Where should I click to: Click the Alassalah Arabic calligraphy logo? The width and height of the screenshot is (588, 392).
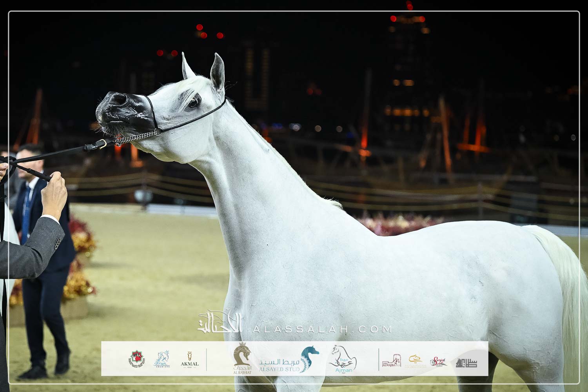[220, 322]
